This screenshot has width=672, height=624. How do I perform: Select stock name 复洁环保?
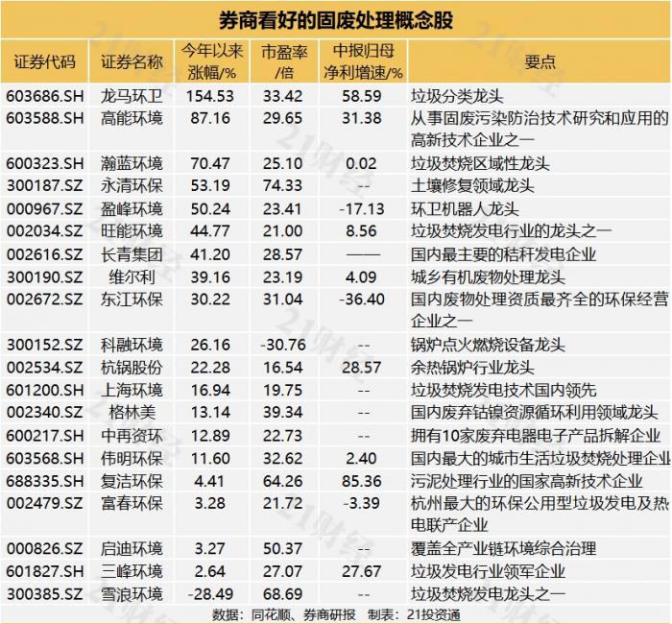coord(132,481)
